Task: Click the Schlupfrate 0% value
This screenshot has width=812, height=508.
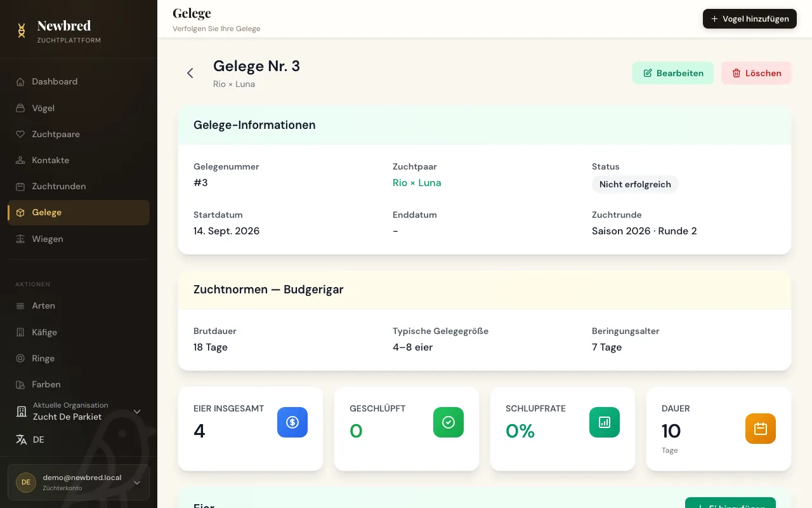Action: pyautogui.click(x=520, y=431)
